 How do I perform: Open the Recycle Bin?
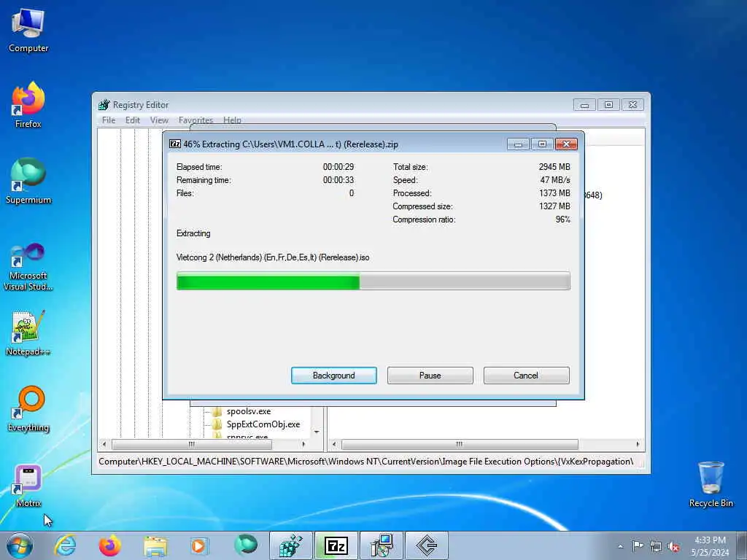(711, 484)
